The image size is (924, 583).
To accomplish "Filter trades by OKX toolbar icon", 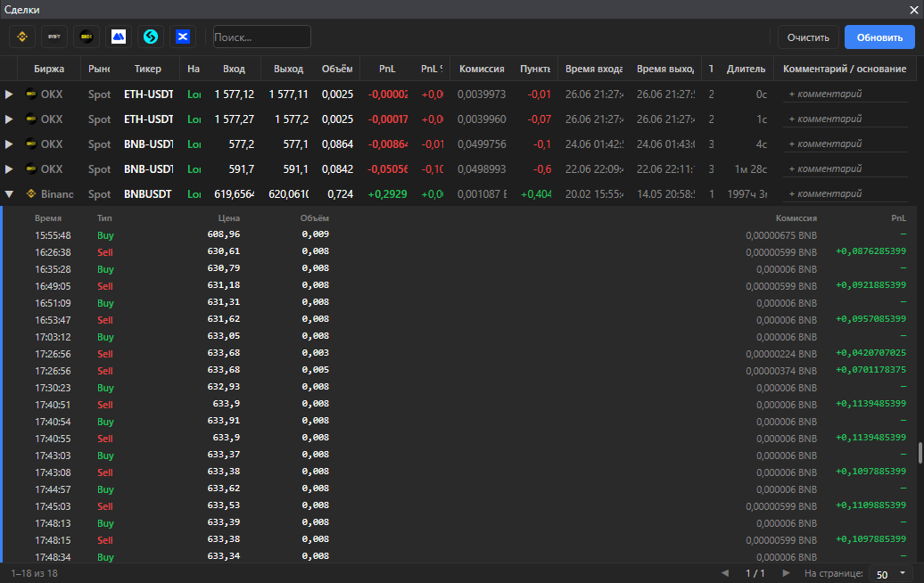I will [x=86, y=37].
